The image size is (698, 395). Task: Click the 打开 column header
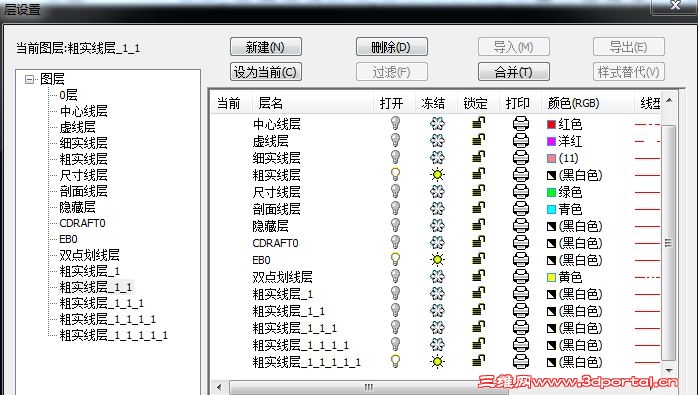394,103
